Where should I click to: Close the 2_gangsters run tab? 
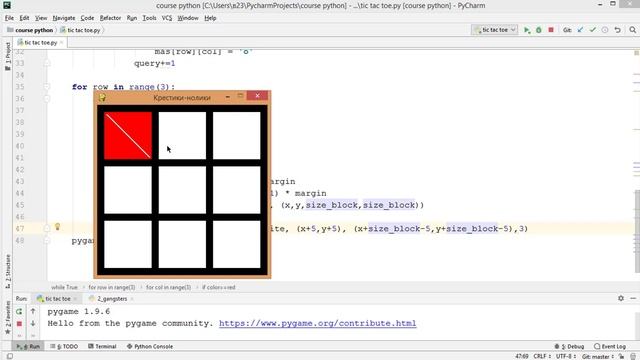coord(132,299)
